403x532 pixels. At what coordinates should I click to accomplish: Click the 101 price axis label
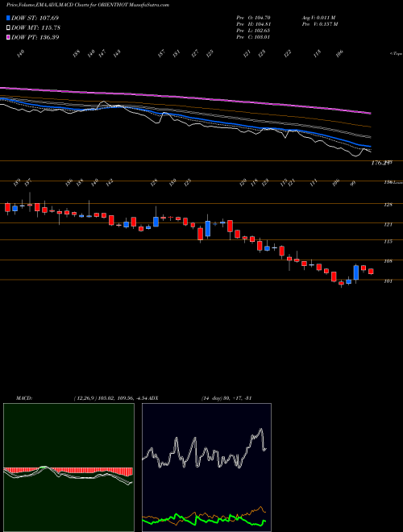coord(388,281)
